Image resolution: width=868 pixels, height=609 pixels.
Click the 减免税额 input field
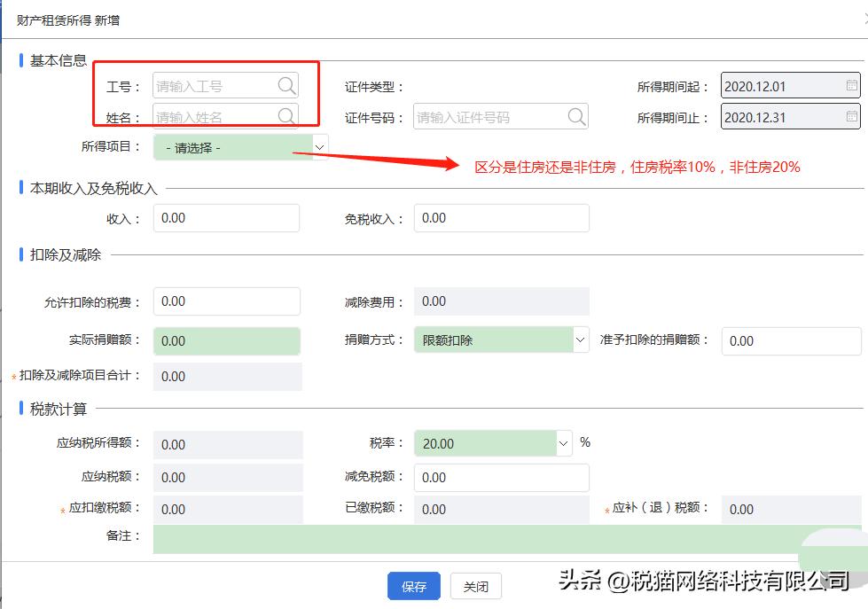point(501,477)
